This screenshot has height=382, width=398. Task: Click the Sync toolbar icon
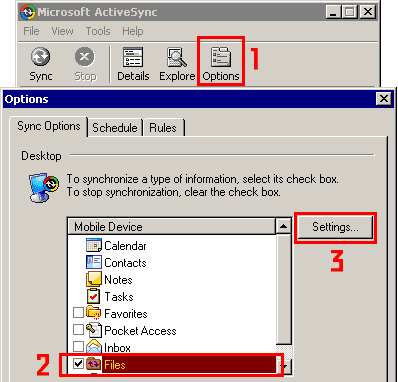click(x=41, y=57)
